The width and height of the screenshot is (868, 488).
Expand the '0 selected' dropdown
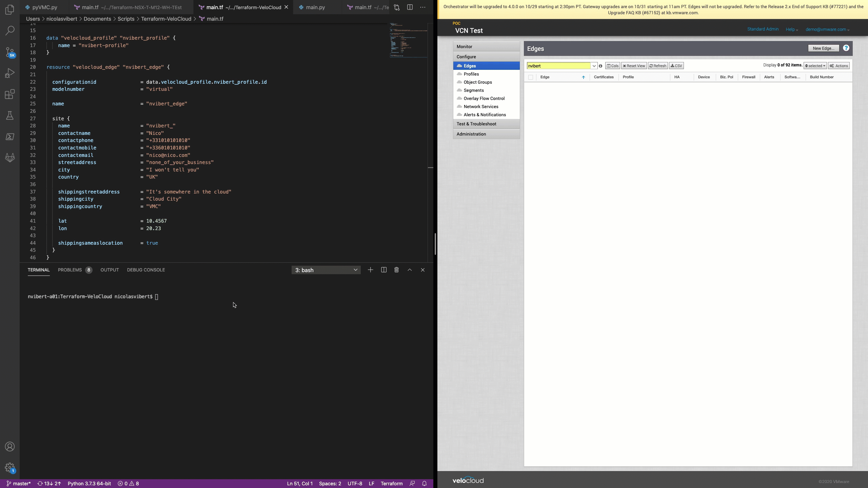pos(815,66)
